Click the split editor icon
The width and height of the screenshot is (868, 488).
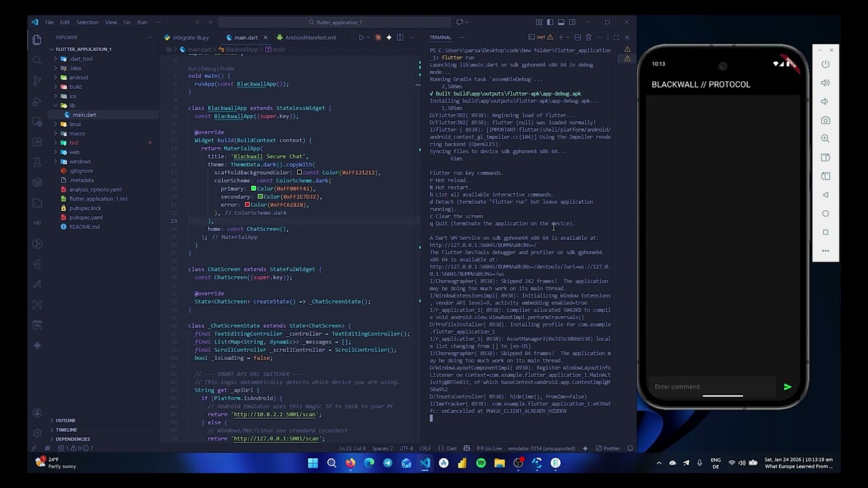[400, 37]
